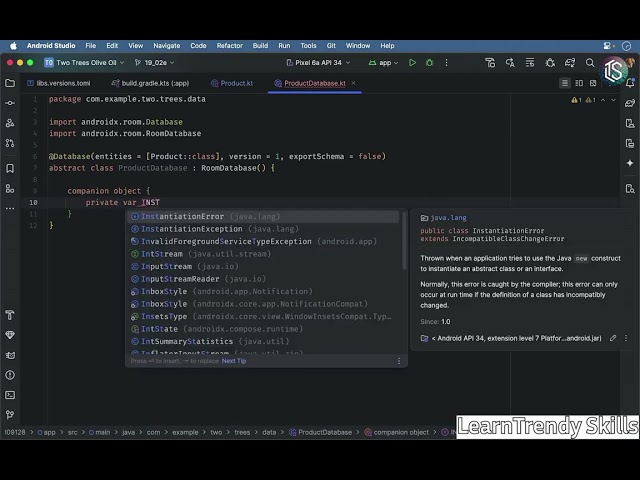This screenshot has height=480, width=640.
Task: Open the Build menu
Action: point(260,46)
